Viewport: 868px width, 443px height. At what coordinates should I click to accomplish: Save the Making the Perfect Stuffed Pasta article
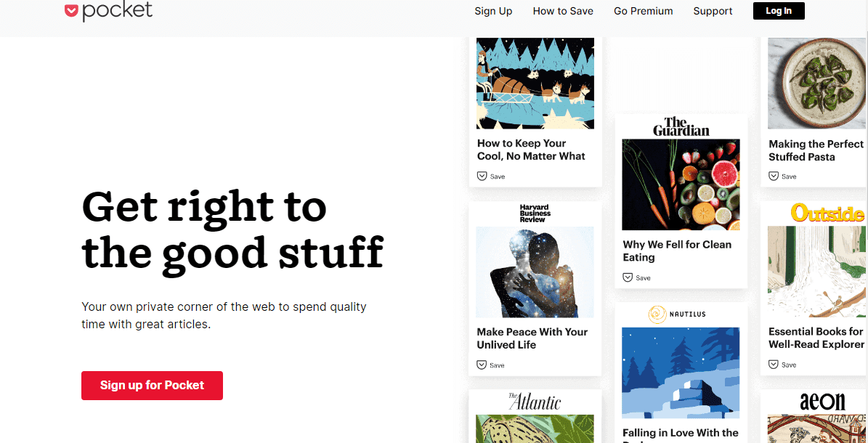click(783, 176)
